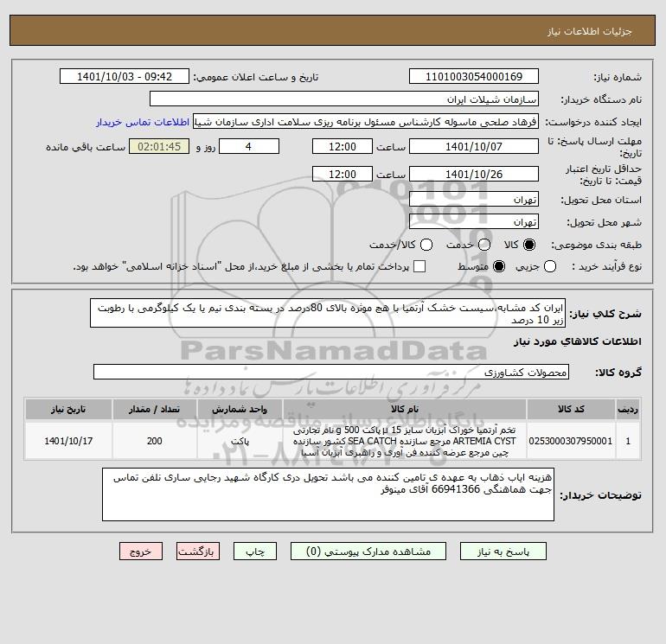Click the buyer organization field سازمان شیلات ایران
666x644 pixels.
pyautogui.click(x=344, y=99)
